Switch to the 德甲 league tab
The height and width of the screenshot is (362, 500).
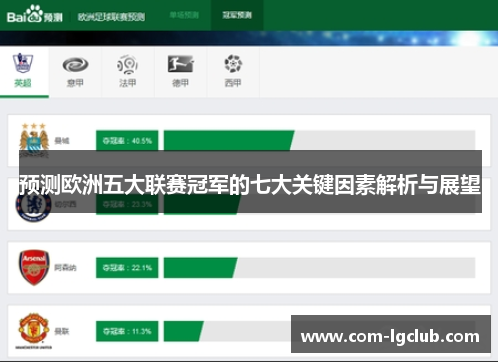[180, 72]
